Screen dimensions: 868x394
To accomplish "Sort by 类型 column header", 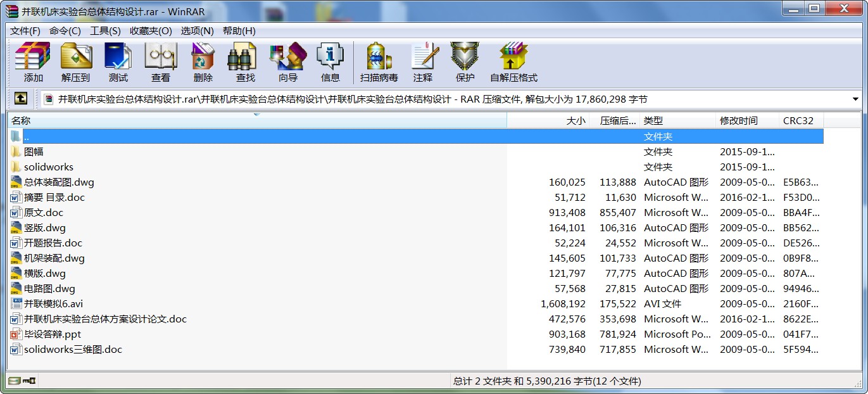I will (x=677, y=120).
